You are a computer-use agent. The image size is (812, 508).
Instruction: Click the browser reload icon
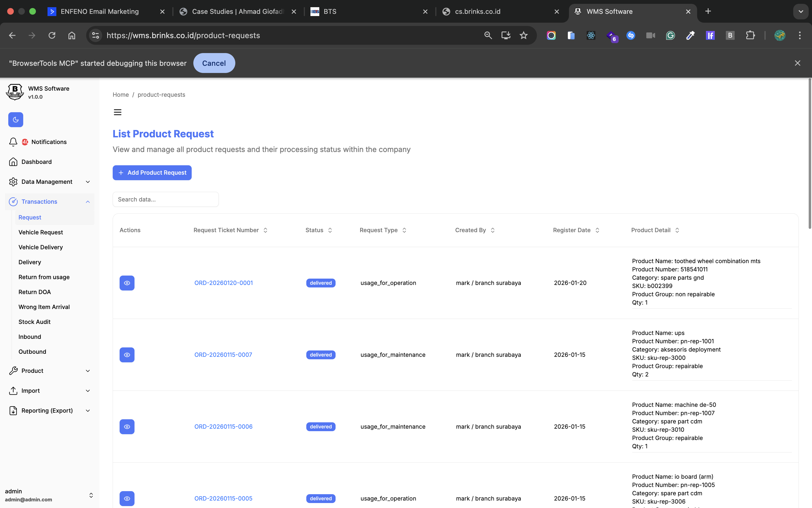click(x=52, y=35)
